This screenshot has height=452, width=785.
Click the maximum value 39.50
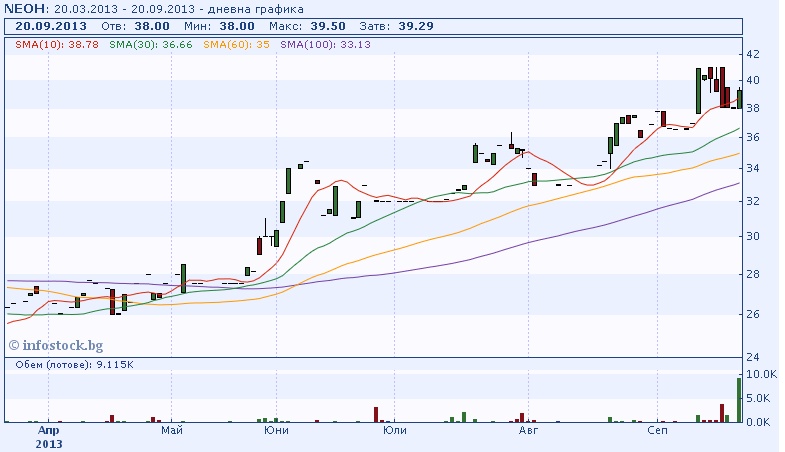tap(328, 26)
